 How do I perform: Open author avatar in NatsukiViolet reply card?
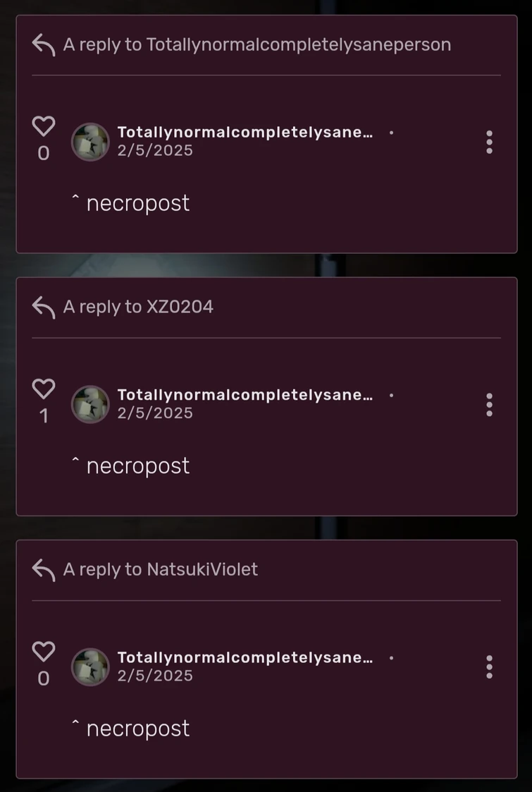click(x=90, y=667)
